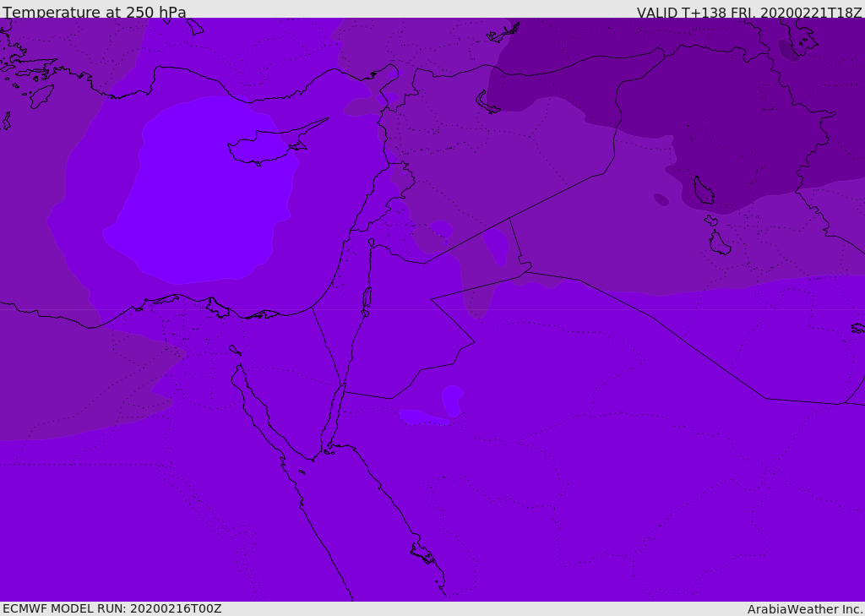Click the lake south of Lake Tharthar
865x616 pixels.
[x=719, y=243]
